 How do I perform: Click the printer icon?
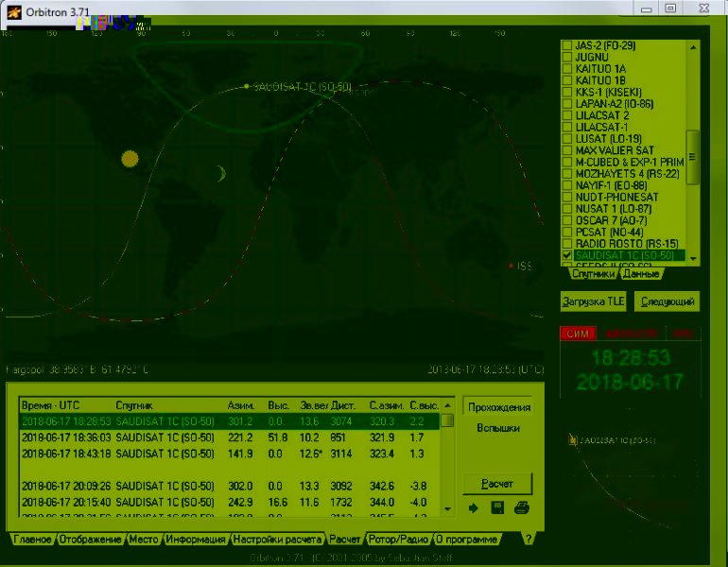521,509
